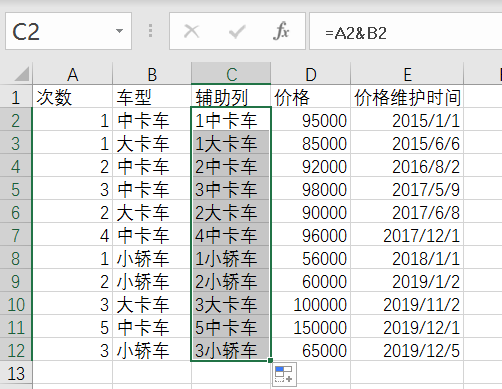Click the price cell 85000
The height and width of the screenshot is (389, 502).
tap(310, 142)
